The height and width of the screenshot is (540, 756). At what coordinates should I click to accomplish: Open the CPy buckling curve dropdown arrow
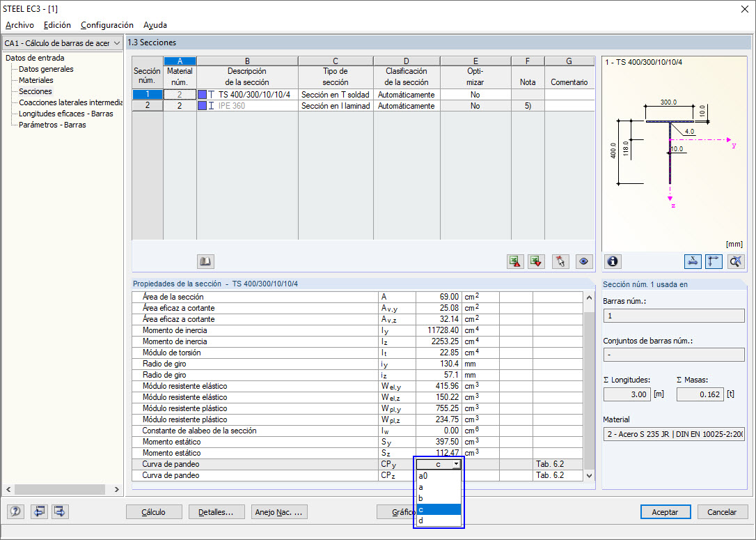[456, 464]
